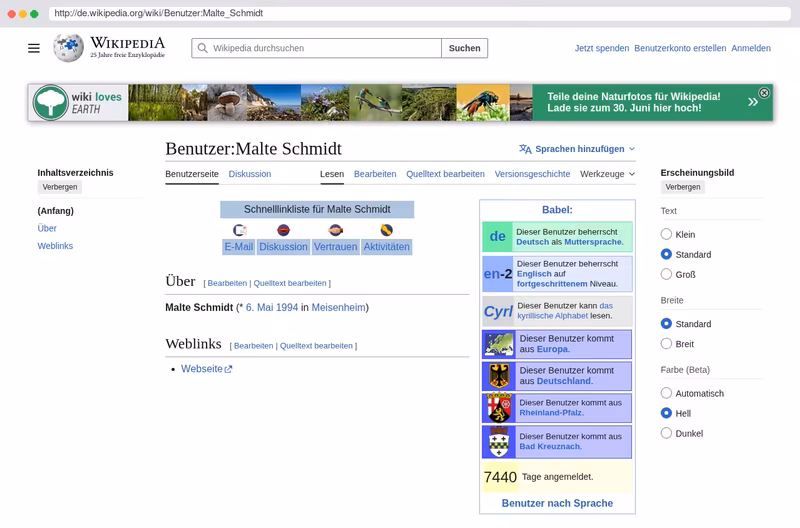Open the 1994 year link
The image size is (800, 528).
click(287, 308)
